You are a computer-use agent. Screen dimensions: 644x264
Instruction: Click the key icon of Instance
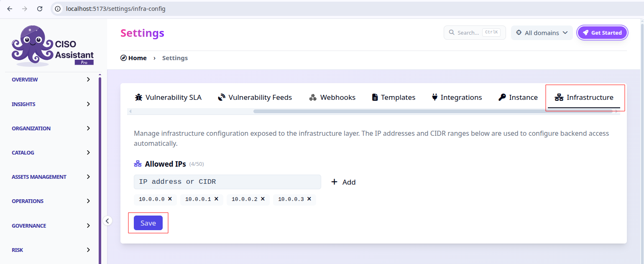point(502,97)
